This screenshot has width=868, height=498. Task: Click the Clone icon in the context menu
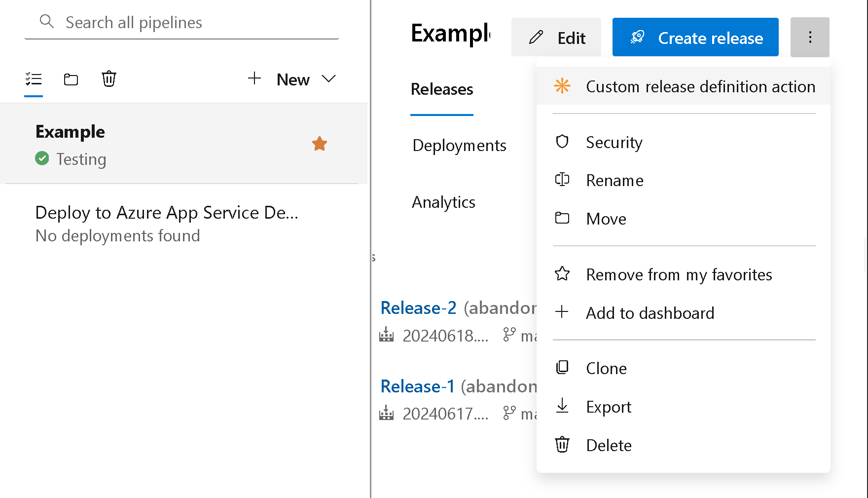pyautogui.click(x=562, y=367)
